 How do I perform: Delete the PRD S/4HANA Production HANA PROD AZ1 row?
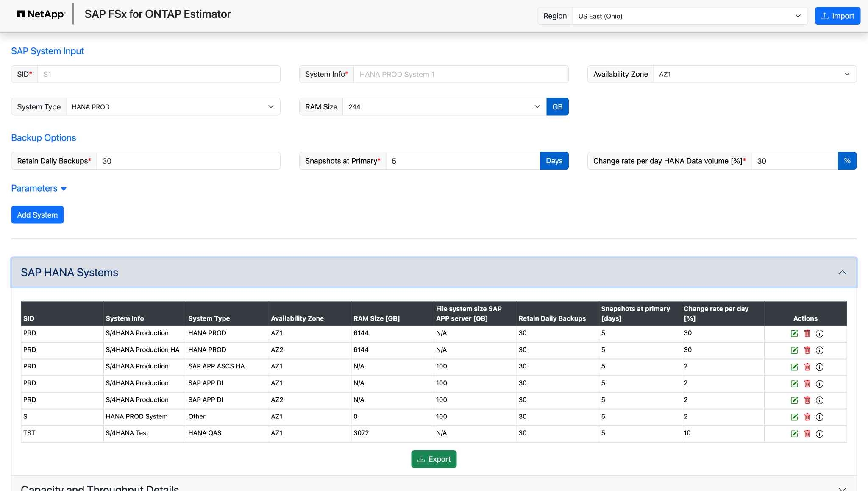coord(807,334)
